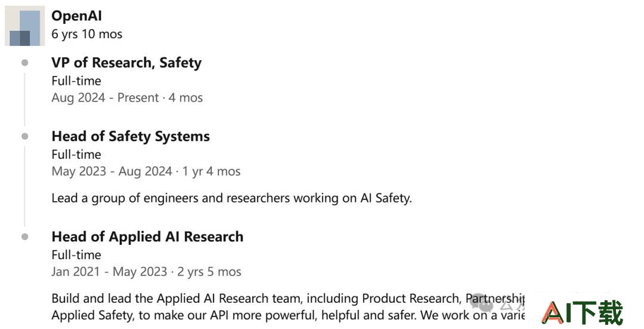The image size is (644, 329).
Task: Click the bullet beside Head of Safety Systems
Action: [25, 136]
